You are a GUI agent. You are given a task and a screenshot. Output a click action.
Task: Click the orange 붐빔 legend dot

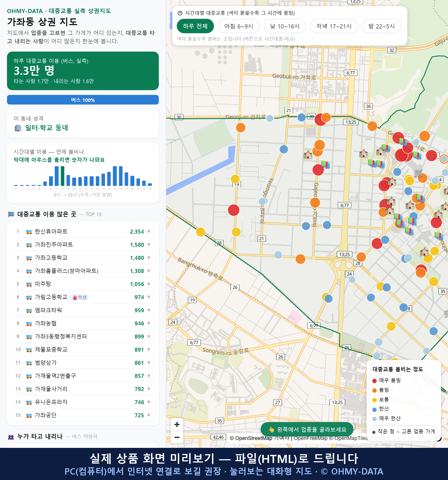pos(374,390)
